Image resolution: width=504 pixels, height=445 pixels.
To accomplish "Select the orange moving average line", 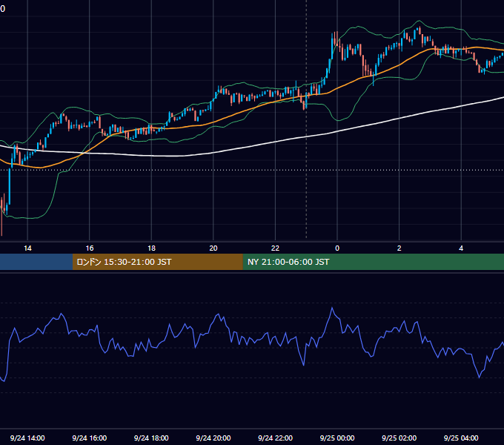I will tap(245, 111).
